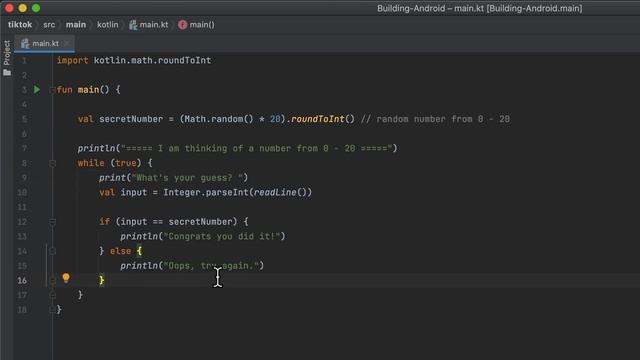The height and width of the screenshot is (360, 640).
Task: Click fold end marker on line 17
Action: point(52,295)
